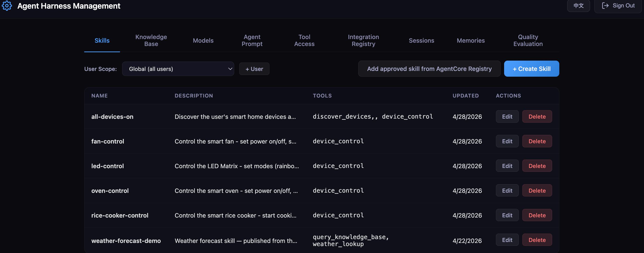
Task: Delete the rice-cooker-control skill
Action: (x=537, y=215)
